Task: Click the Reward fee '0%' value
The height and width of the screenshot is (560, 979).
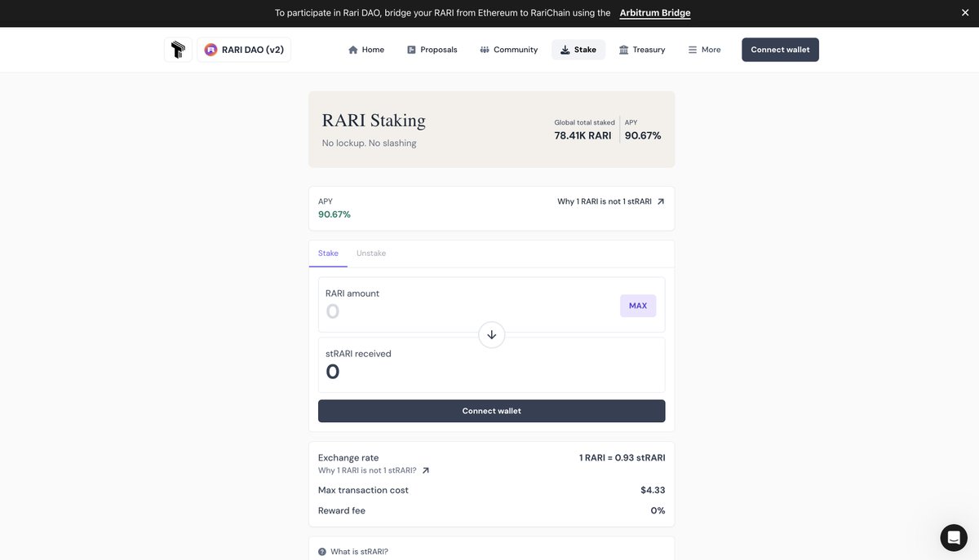Action: (658, 510)
